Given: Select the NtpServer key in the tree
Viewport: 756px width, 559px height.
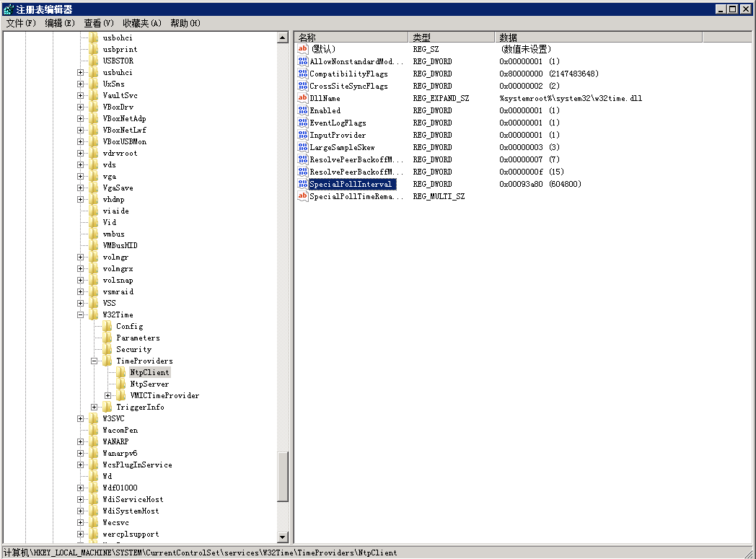Looking at the screenshot, I should 149,384.
